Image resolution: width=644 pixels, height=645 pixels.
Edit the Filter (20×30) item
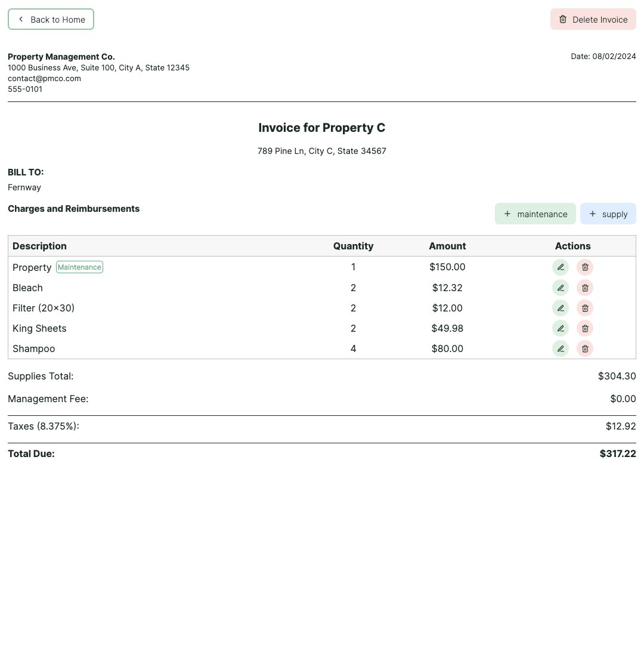point(560,308)
